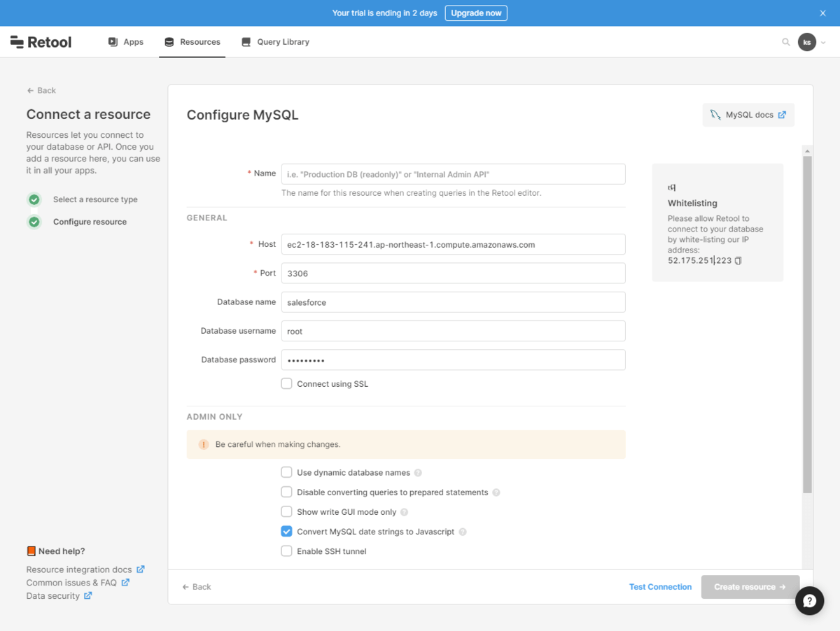The height and width of the screenshot is (631, 840).
Task: Expand the user account menu chevron
Action: click(823, 43)
